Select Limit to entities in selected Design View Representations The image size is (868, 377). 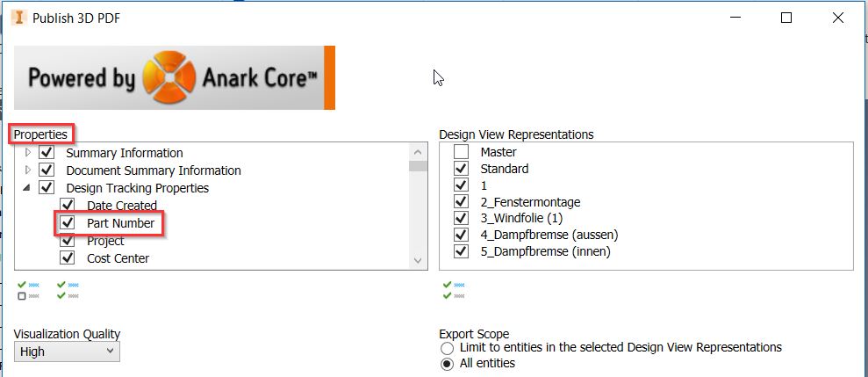coord(447,348)
